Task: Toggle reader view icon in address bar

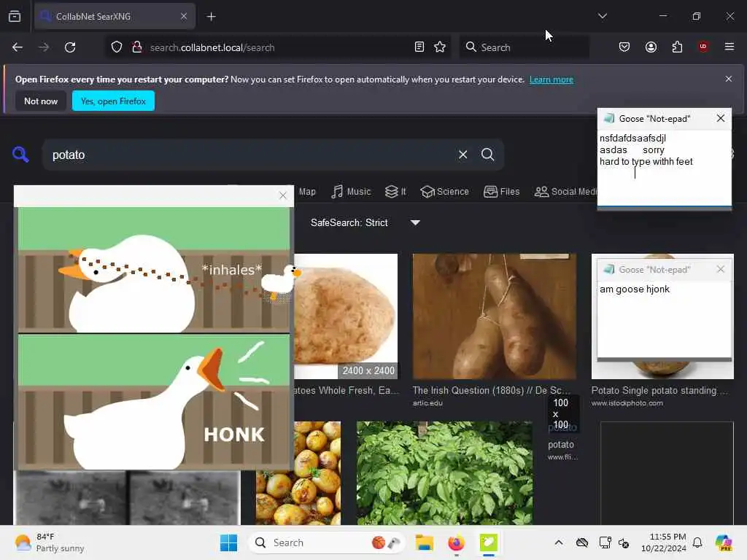Action: tap(419, 47)
